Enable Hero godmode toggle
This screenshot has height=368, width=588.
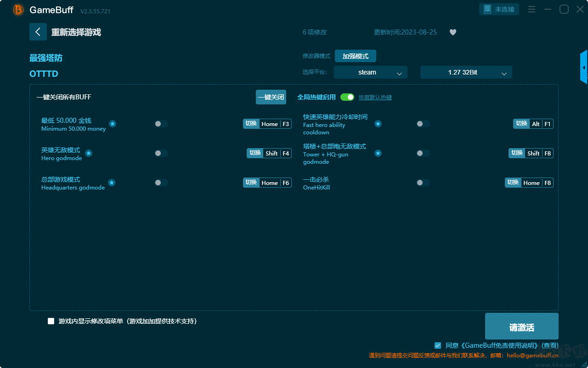click(161, 153)
